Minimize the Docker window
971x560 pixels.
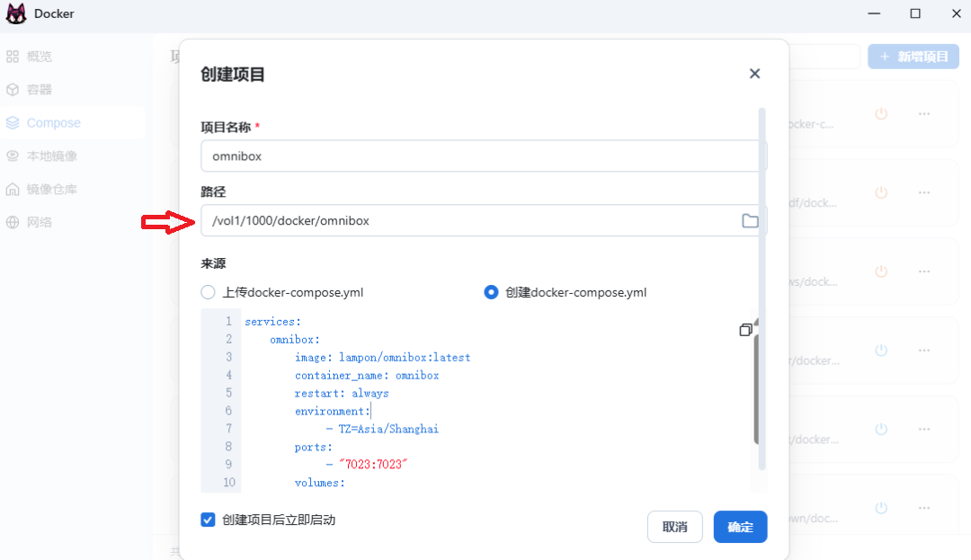[874, 13]
